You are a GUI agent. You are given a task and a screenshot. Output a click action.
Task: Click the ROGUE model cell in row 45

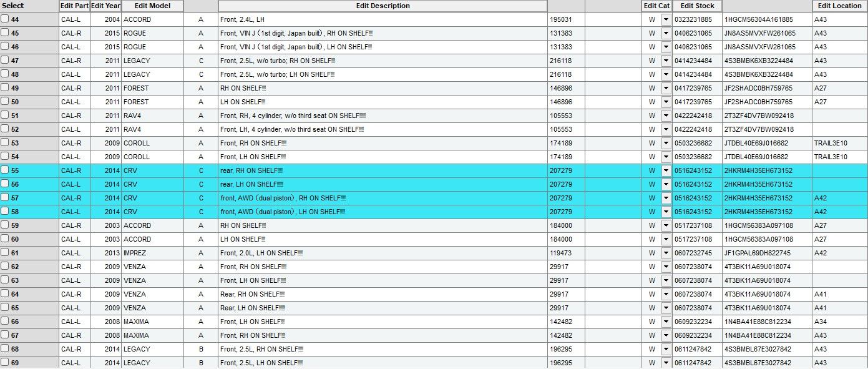tap(152, 33)
